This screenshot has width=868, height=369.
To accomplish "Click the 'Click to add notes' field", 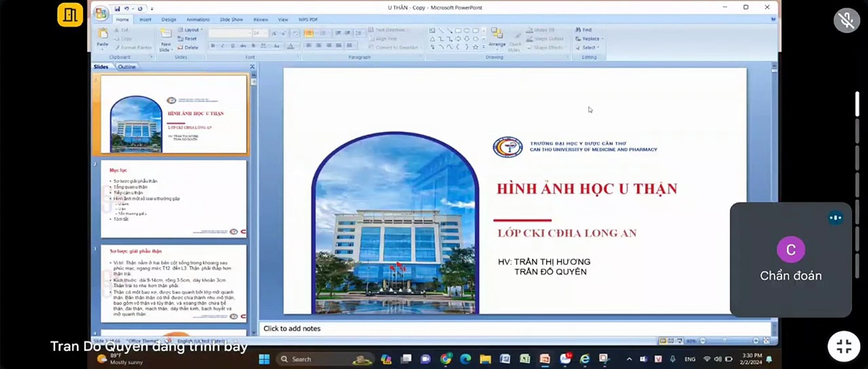I will pyautogui.click(x=515, y=329).
